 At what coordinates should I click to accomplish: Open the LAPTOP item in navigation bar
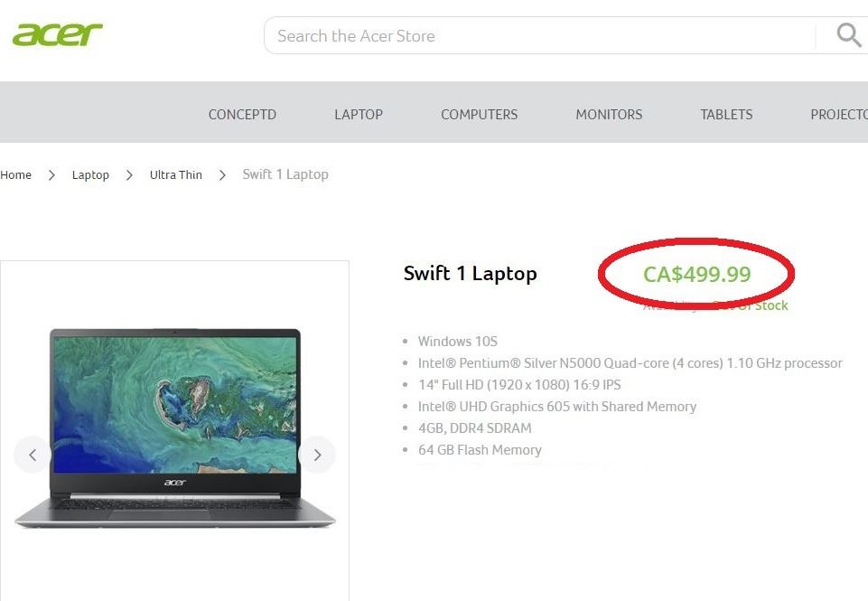pos(359,115)
